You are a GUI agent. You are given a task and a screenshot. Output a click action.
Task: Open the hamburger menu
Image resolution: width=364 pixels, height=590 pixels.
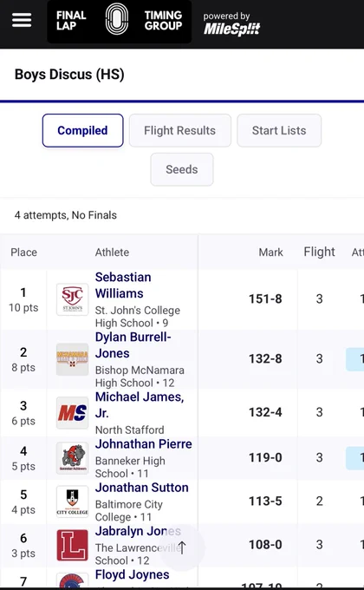[22, 20]
